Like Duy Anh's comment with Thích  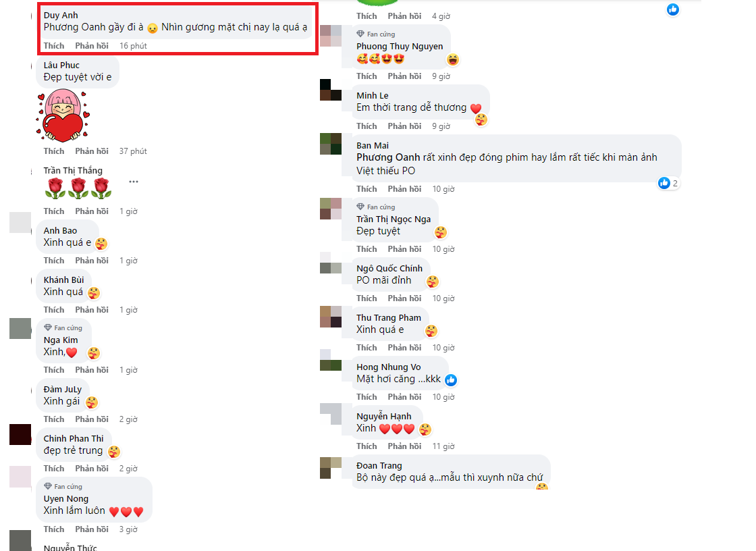pos(53,46)
